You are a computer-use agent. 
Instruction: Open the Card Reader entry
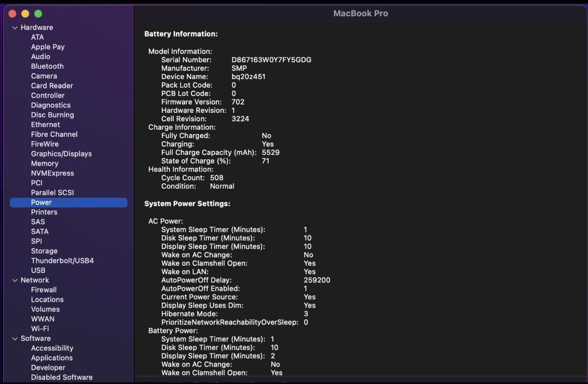(x=52, y=86)
